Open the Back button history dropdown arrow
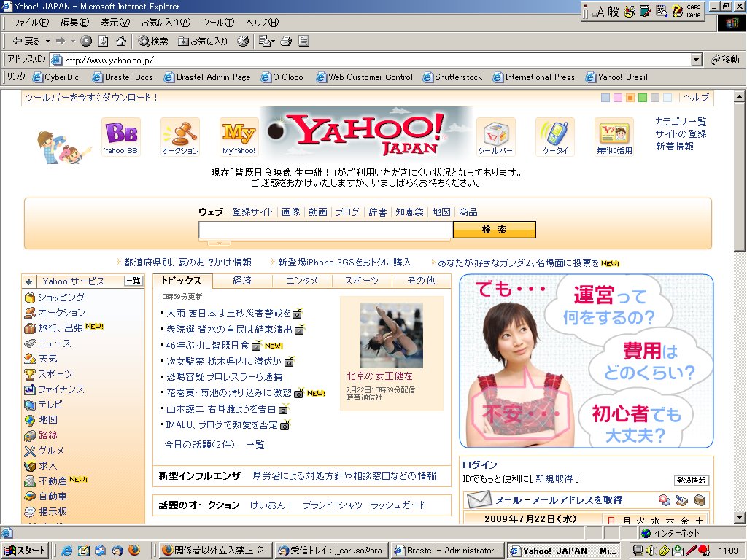This screenshot has height=560, width=747. point(47,42)
